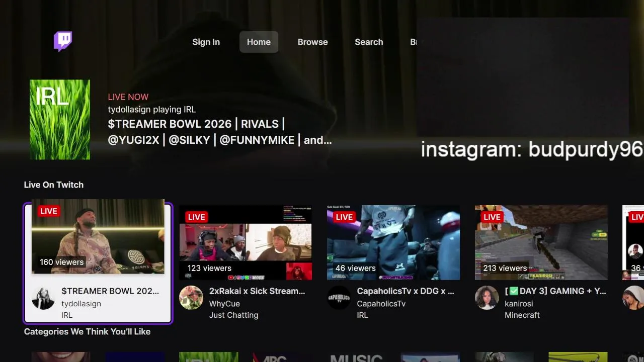The width and height of the screenshot is (644, 362).
Task: Click Just Chatting category label
Action: click(x=233, y=315)
